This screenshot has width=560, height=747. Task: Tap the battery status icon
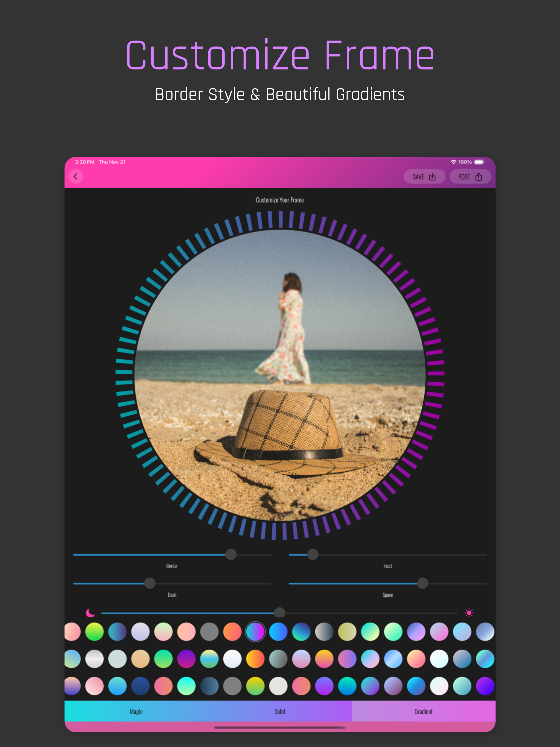coord(479,162)
